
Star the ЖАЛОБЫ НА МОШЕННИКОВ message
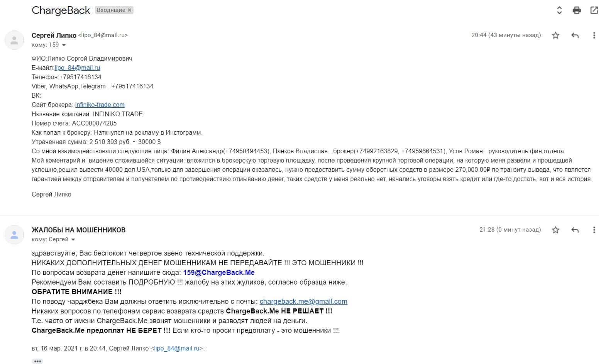[555, 230]
